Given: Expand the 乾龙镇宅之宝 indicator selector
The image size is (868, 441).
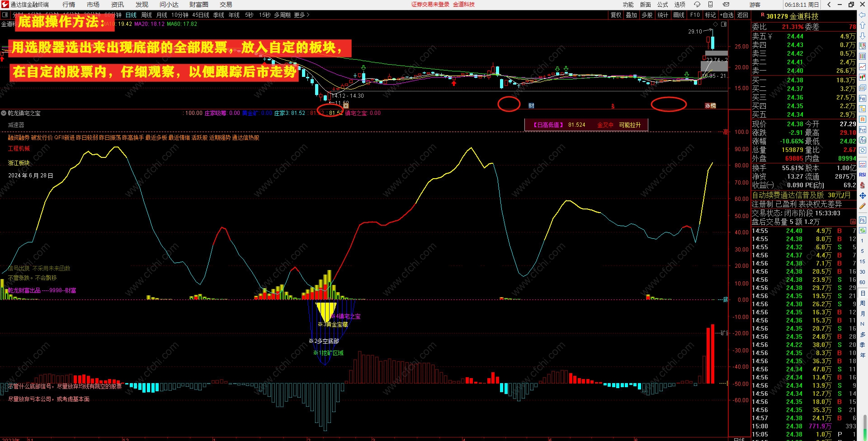Looking at the screenshot, I should [x=4, y=113].
